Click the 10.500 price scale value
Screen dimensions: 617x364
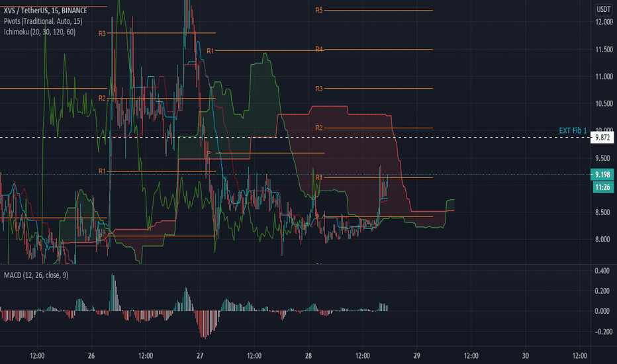click(x=604, y=104)
